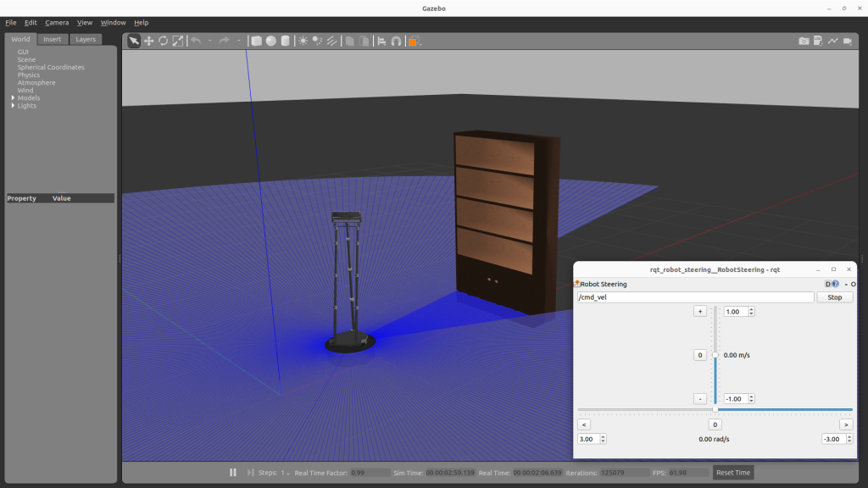Image resolution: width=868 pixels, height=488 pixels.
Task: Choose the scale mode tool
Action: click(x=177, y=41)
